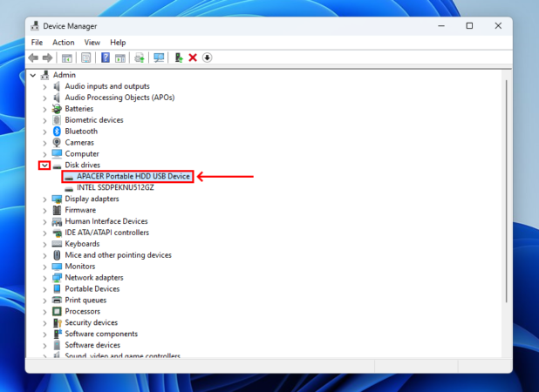Click the Device Manager window title text
The image size is (539, 392).
tap(70, 26)
